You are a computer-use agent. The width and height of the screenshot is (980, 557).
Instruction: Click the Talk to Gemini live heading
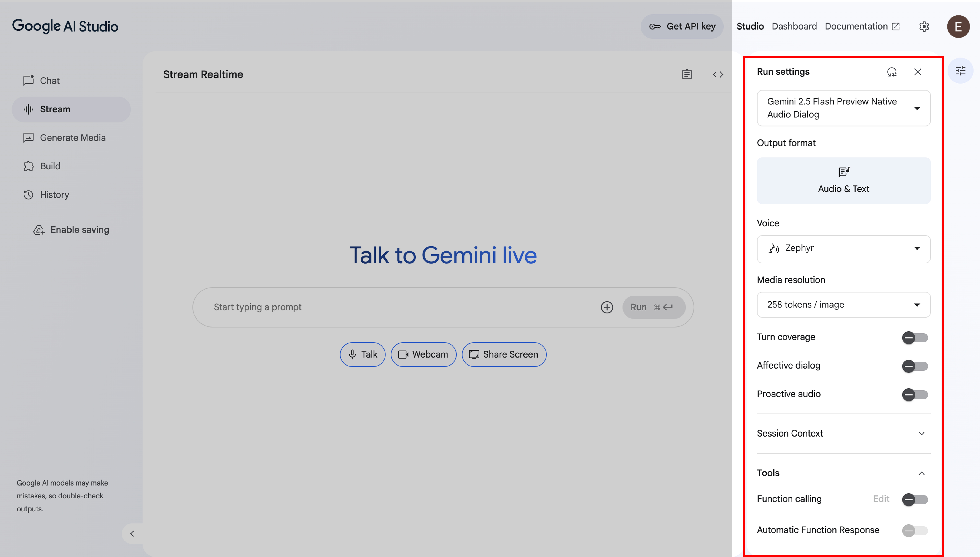[443, 255]
